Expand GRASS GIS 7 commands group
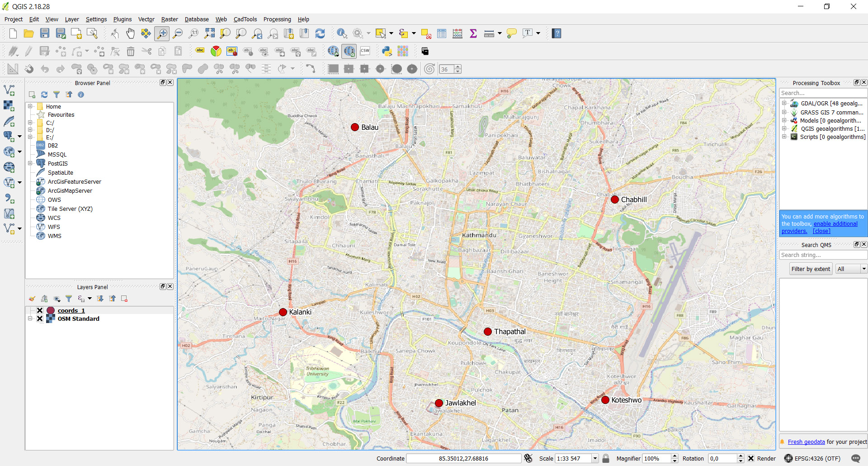 point(784,112)
